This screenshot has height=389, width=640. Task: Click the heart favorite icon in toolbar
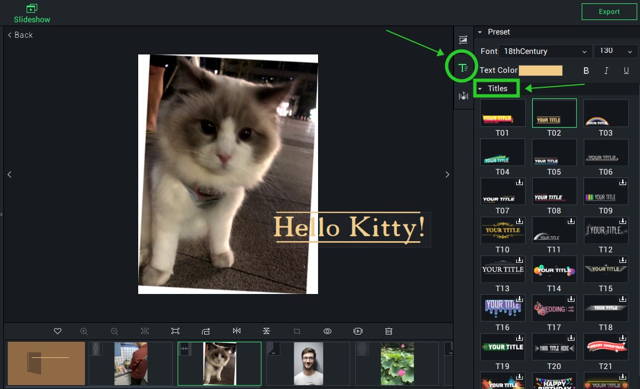tap(58, 331)
